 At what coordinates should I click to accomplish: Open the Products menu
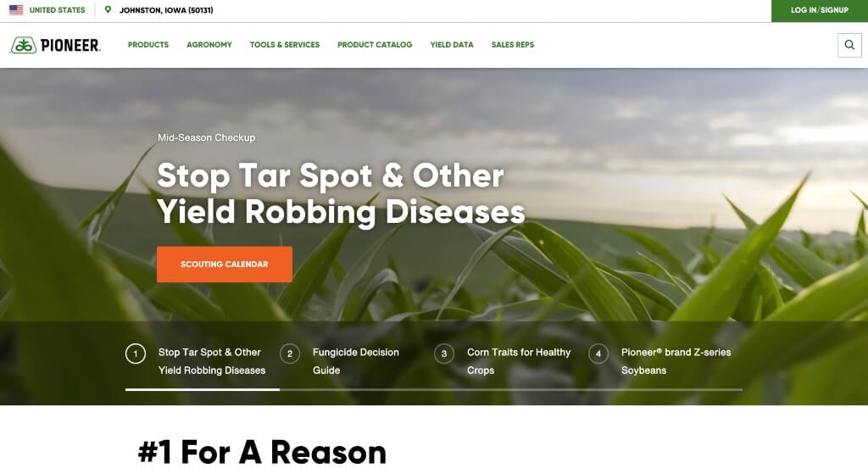tap(148, 45)
